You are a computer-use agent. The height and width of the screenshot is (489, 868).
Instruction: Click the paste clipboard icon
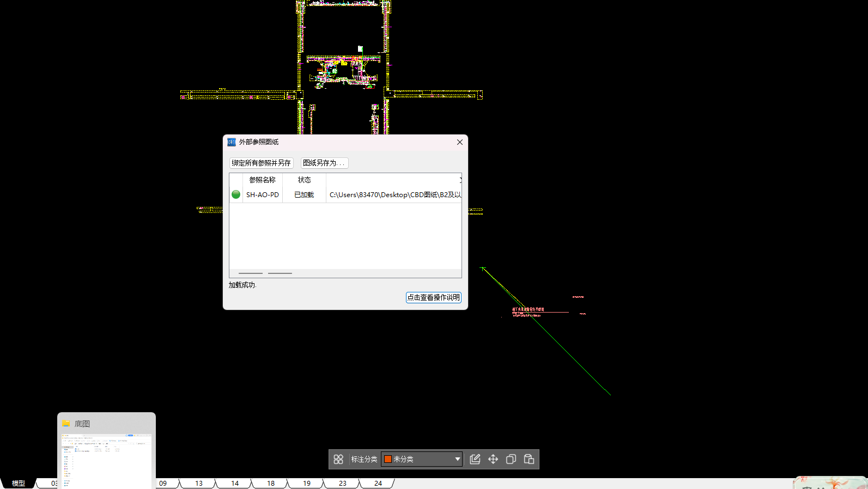(x=529, y=459)
